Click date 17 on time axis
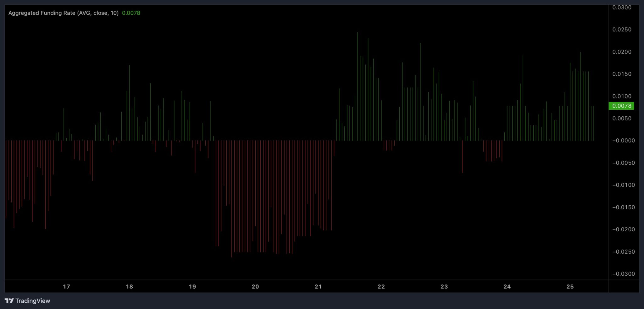Screen dimensions: 644x309 pyautogui.click(x=66, y=287)
